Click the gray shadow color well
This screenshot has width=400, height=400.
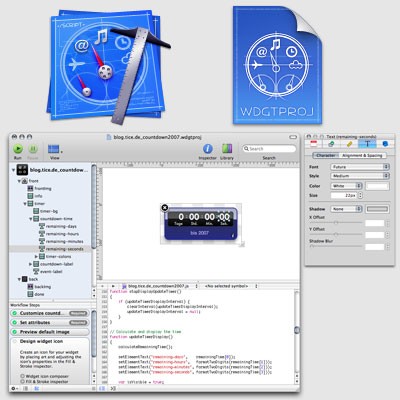pos(377,209)
